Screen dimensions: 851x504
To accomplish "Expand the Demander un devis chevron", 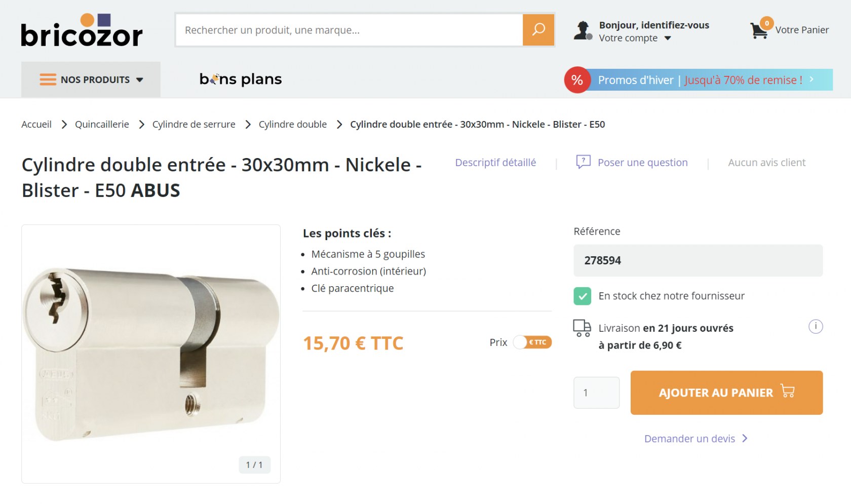I will tap(745, 439).
